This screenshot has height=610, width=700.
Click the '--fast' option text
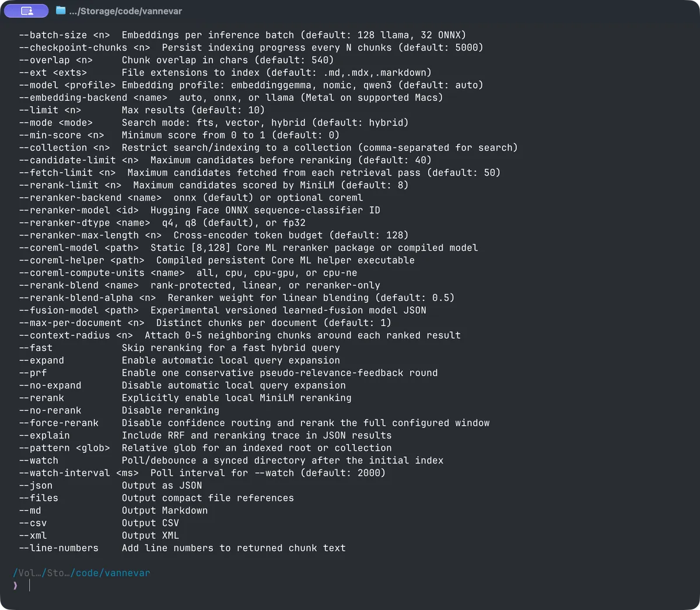click(x=36, y=348)
